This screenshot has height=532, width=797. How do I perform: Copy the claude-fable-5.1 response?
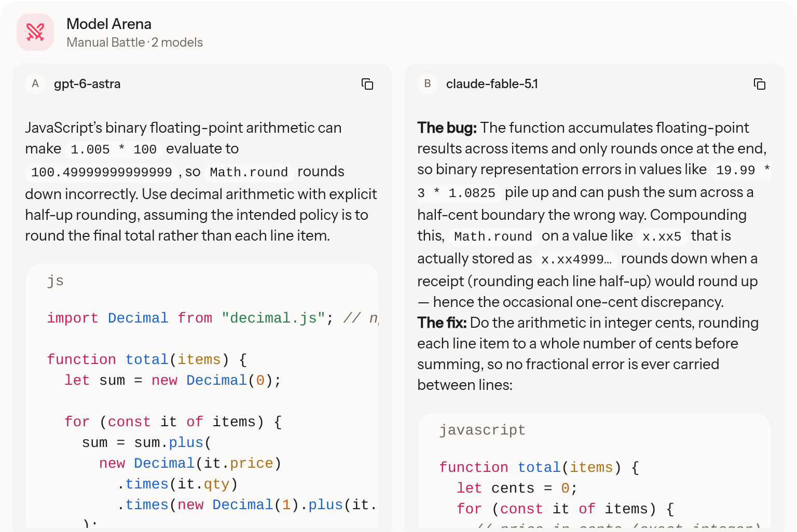point(760,84)
